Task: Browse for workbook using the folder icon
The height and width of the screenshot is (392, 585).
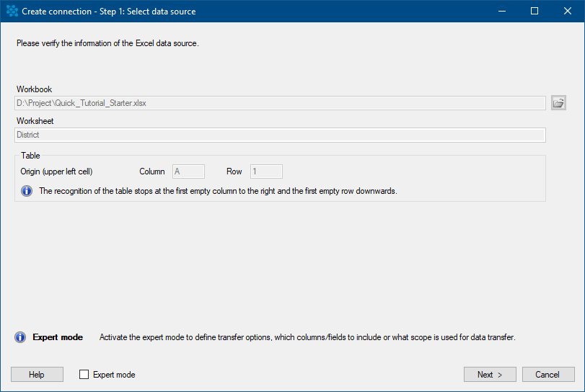Action: click(x=558, y=103)
